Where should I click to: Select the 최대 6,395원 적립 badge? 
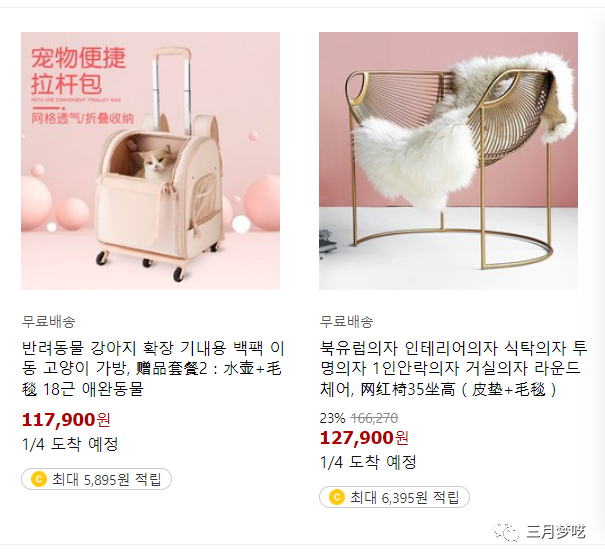[394, 497]
